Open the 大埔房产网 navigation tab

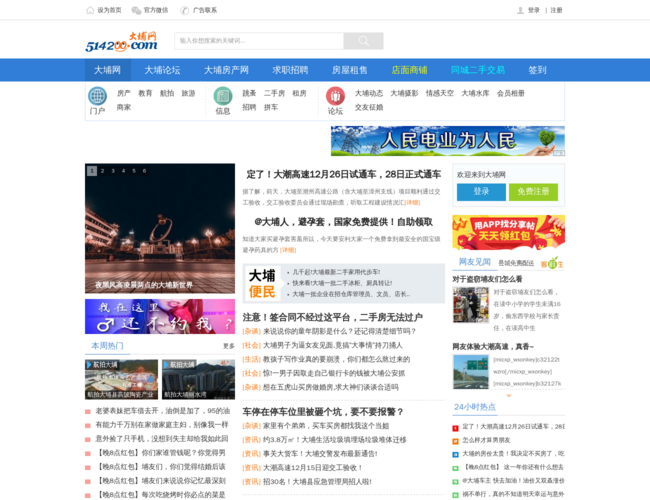[226, 70]
